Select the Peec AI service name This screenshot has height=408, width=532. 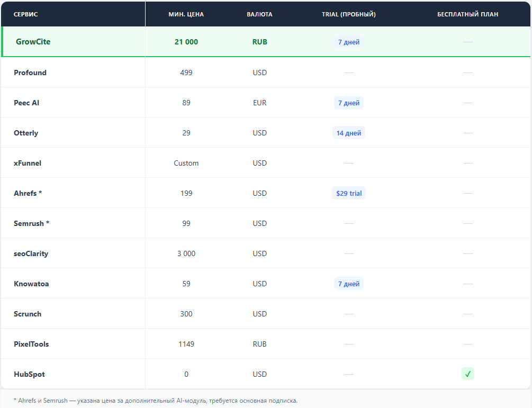26,103
